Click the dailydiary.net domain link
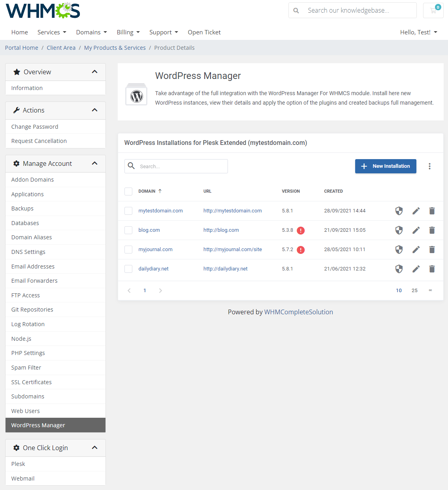Image resolution: width=448 pixels, height=490 pixels. point(153,269)
